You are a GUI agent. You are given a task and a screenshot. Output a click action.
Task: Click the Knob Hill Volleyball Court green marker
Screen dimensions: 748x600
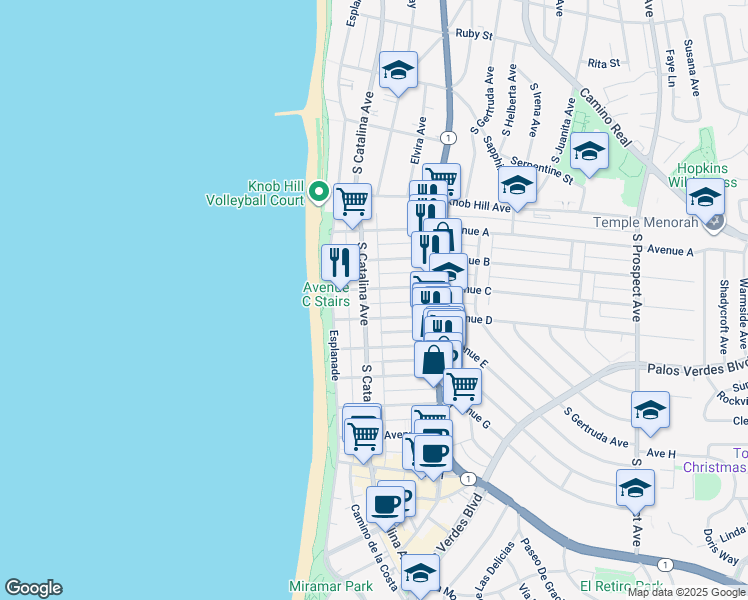[x=320, y=191]
